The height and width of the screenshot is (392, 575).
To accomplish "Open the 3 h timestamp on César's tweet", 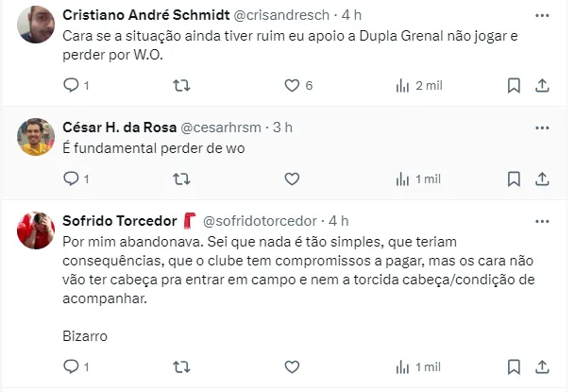I will click(282, 127).
